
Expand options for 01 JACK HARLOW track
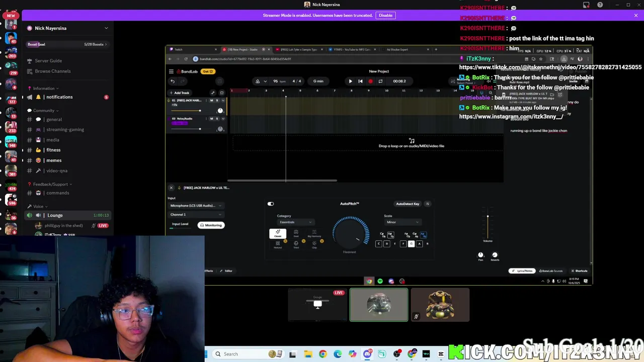[x=223, y=100]
